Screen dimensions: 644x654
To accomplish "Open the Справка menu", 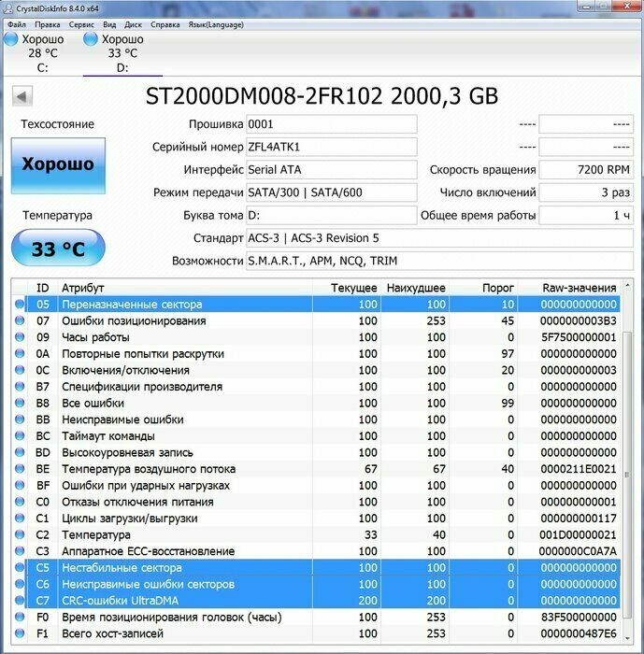I will pyautogui.click(x=165, y=24).
